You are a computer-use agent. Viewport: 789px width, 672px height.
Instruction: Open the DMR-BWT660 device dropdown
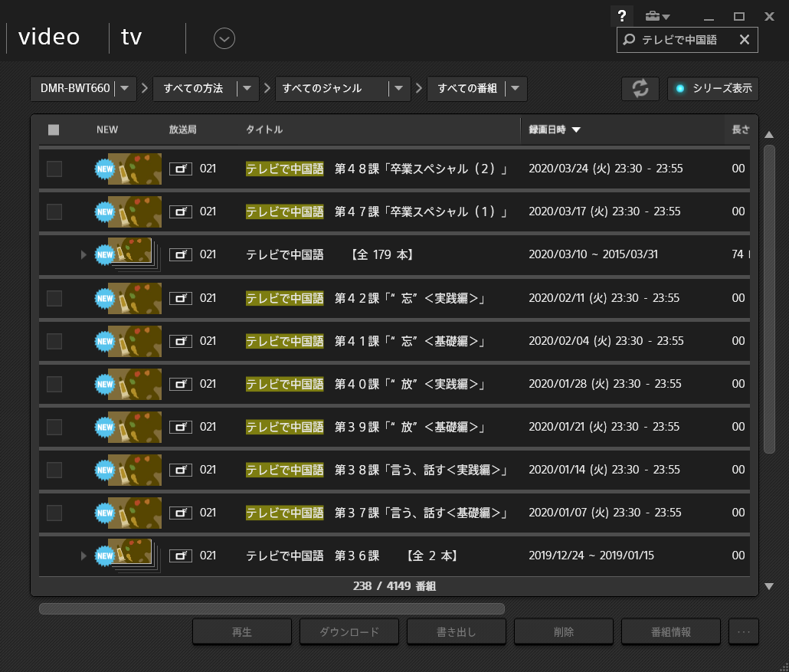click(125, 89)
